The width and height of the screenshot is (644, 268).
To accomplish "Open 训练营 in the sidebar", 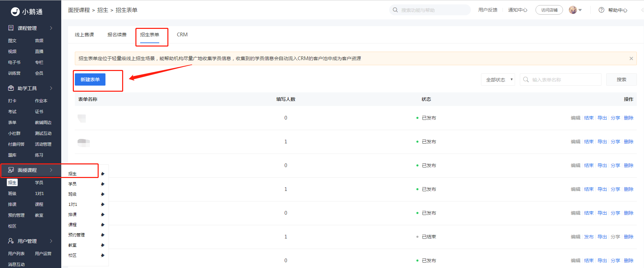I will click(x=14, y=73).
